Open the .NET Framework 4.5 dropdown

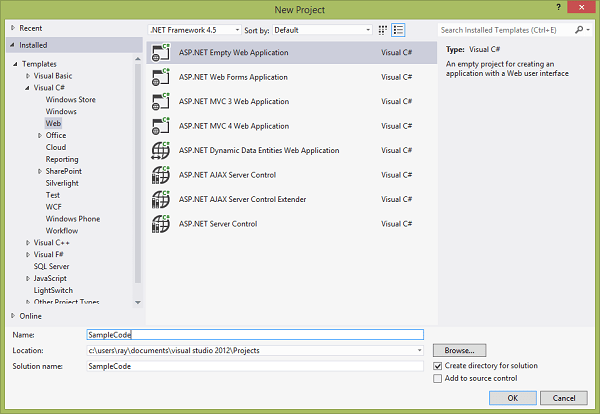(x=194, y=30)
